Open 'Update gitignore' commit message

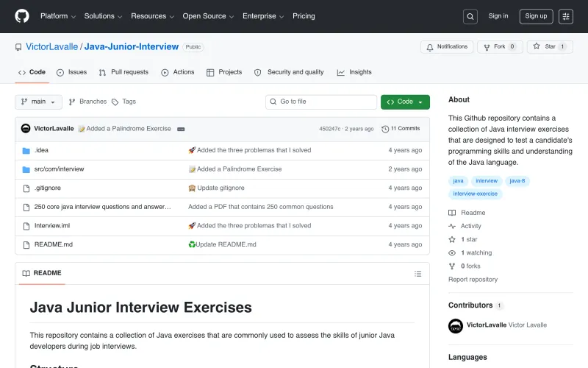[x=220, y=188]
